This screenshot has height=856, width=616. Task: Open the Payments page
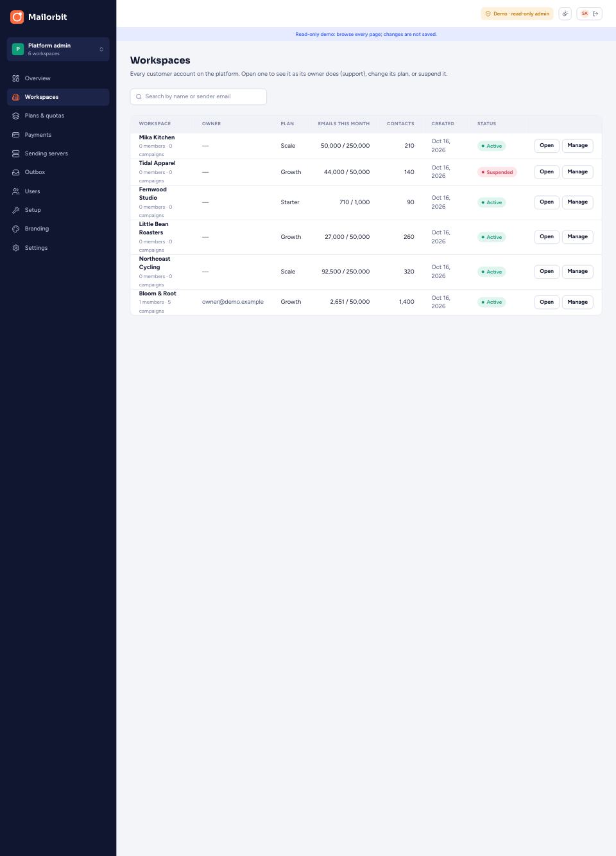(58, 135)
